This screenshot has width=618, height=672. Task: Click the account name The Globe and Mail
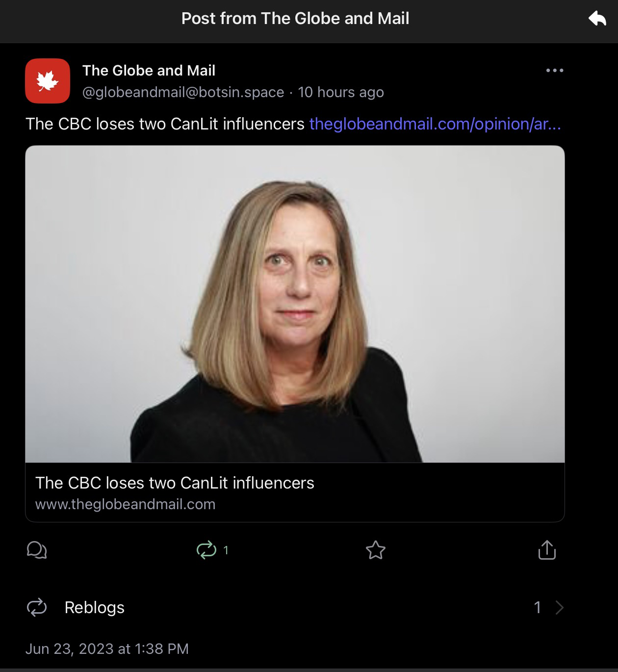(x=149, y=71)
